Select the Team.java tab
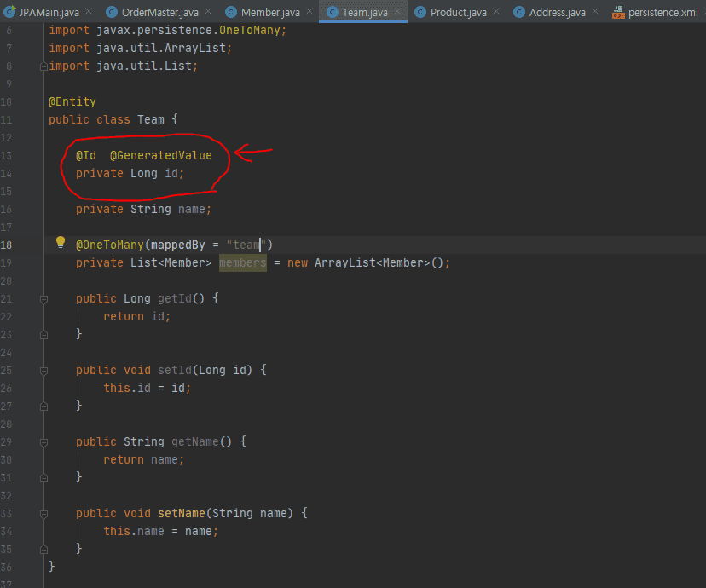The image size is (706, 588). [x=365, y=12]
